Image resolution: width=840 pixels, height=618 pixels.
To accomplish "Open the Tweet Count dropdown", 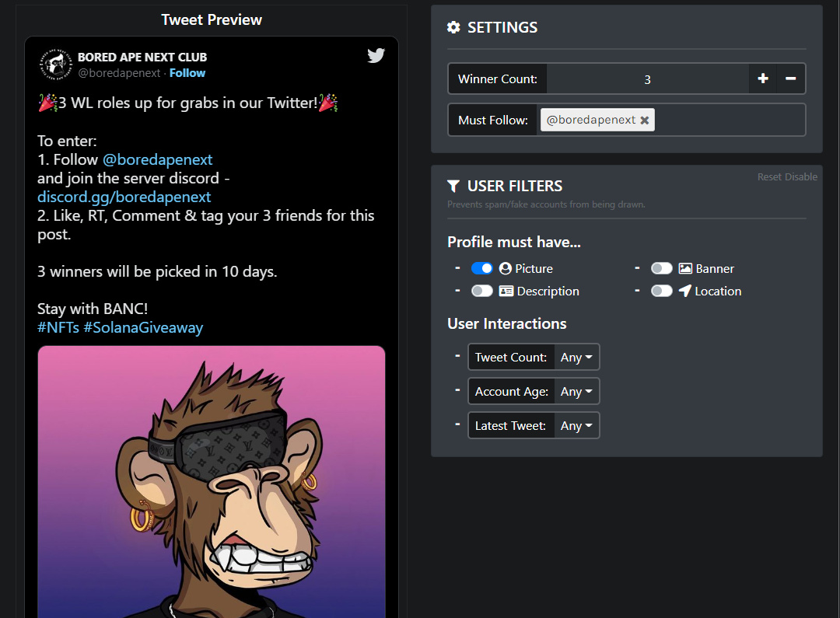I will click(x=577, y=357).
